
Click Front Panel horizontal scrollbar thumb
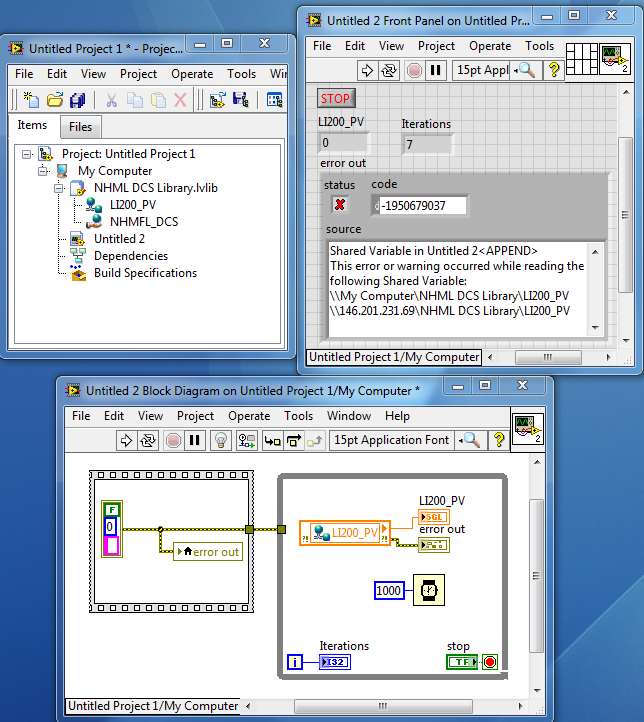(548, 357)
